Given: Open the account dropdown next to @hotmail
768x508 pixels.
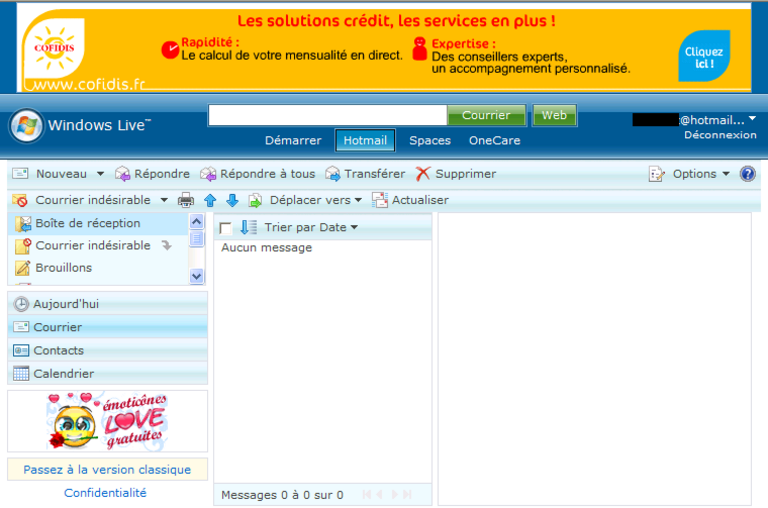Looking at the screenshot, I should point(752,119).
